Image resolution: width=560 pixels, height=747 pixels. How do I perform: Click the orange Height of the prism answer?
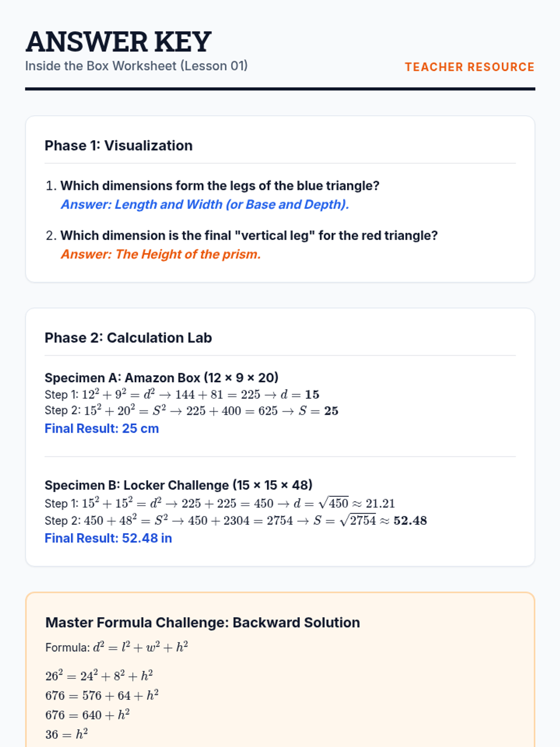161,254
